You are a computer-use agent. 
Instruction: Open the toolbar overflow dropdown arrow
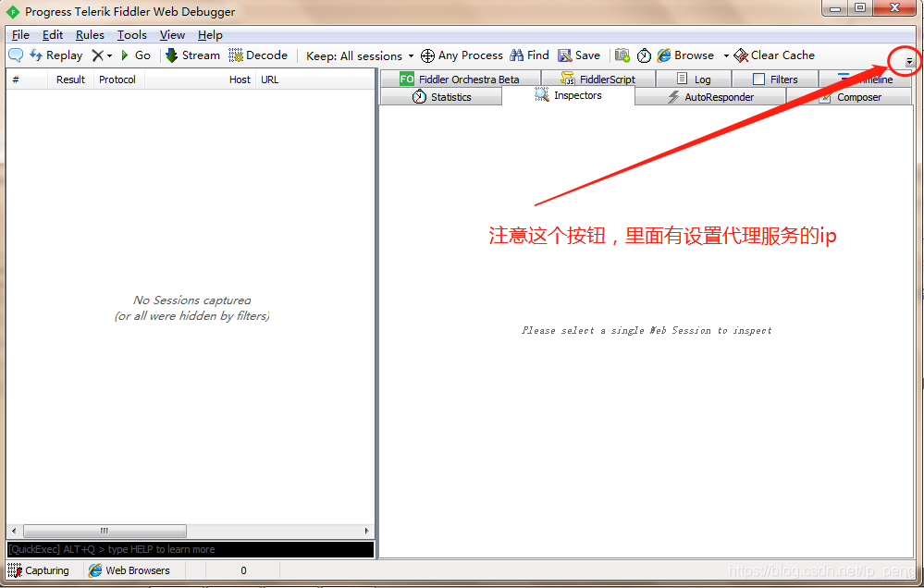(909, 61)
